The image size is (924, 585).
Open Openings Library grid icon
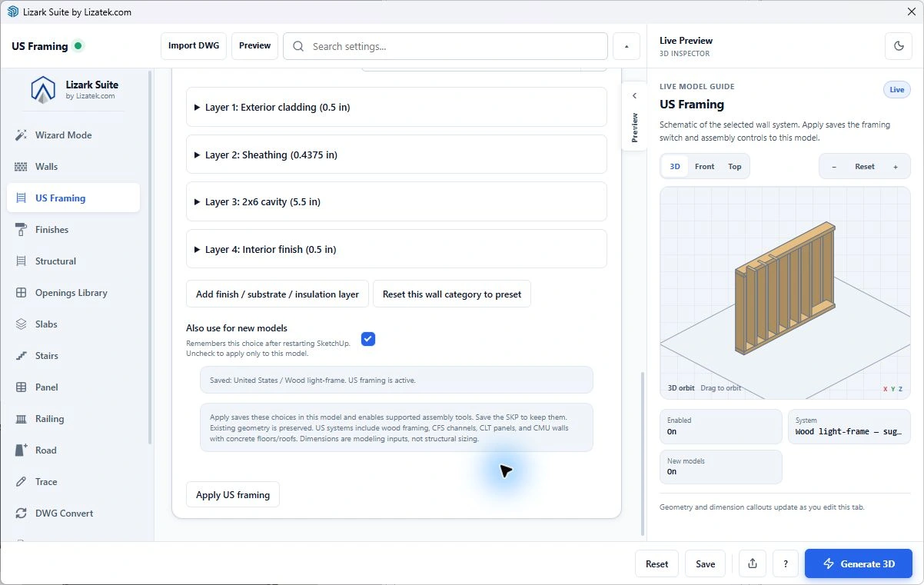pos(21,292)
